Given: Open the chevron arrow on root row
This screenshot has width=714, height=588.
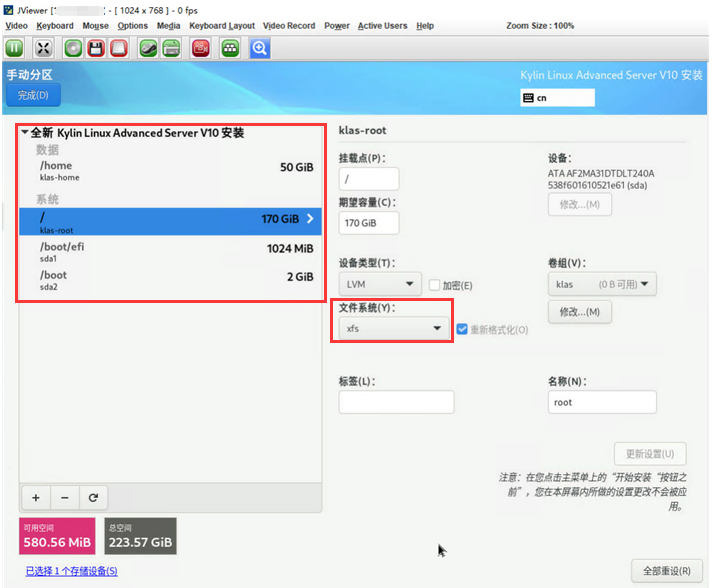Looking at the screenshot, I should click(x=310, y=219).
